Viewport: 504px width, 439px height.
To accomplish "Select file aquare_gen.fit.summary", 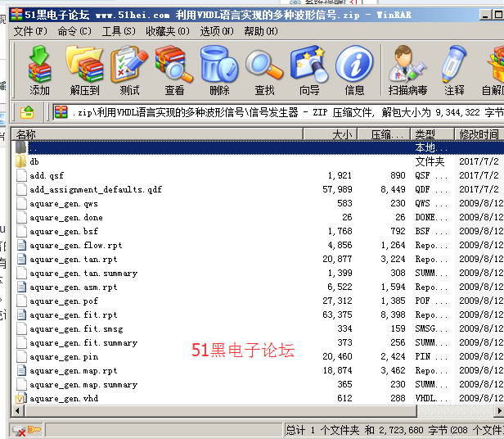I will click(x=83, y=343).
